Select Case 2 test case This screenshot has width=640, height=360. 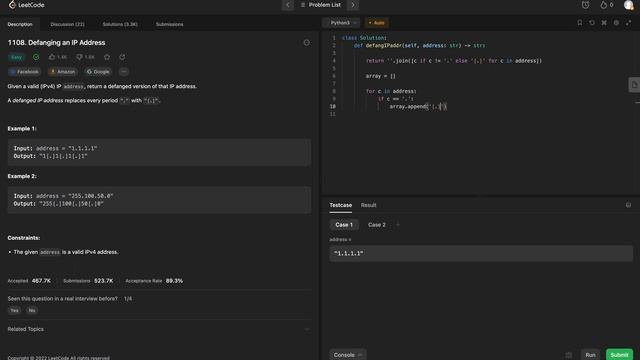[x=377, y=225]
